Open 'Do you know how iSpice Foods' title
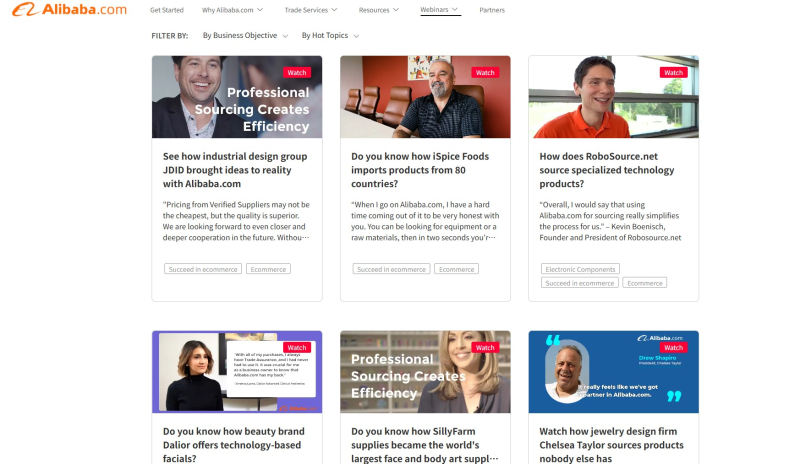The width and height of the screenshot is (800, 464). [x=420, y=170]
